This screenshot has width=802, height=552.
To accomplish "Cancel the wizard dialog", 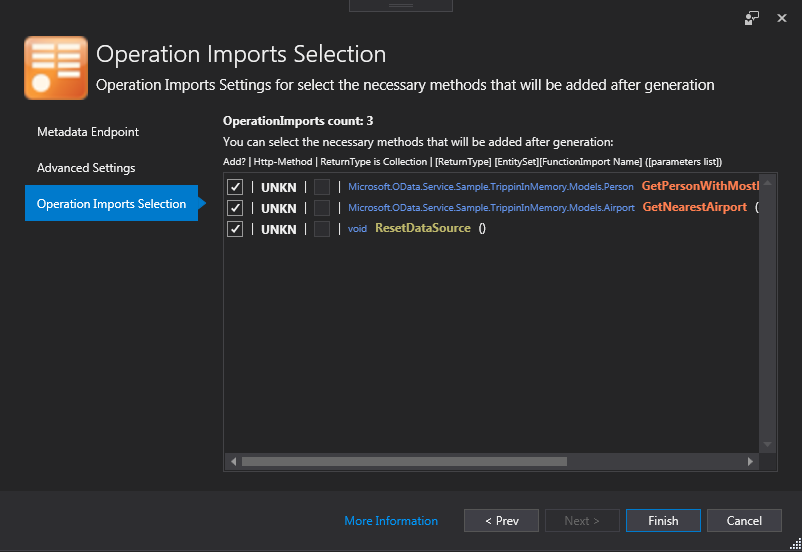I will (744, 521).
